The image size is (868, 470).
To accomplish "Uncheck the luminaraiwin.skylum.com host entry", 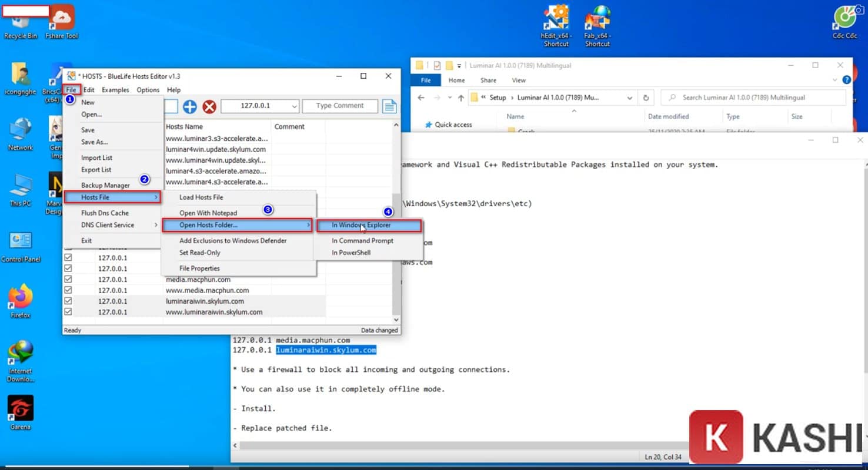I will click(x=68, y=301).
